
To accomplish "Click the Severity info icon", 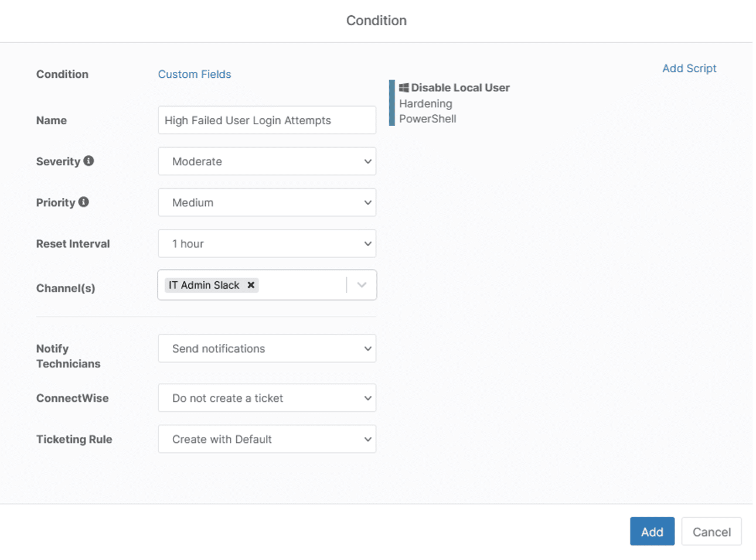I will [x=89, y=161].
